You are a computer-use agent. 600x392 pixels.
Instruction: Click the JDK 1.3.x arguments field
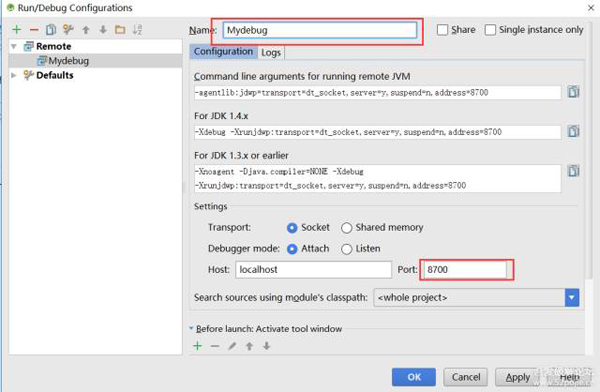pyautogui.click(x=377, y=178)
